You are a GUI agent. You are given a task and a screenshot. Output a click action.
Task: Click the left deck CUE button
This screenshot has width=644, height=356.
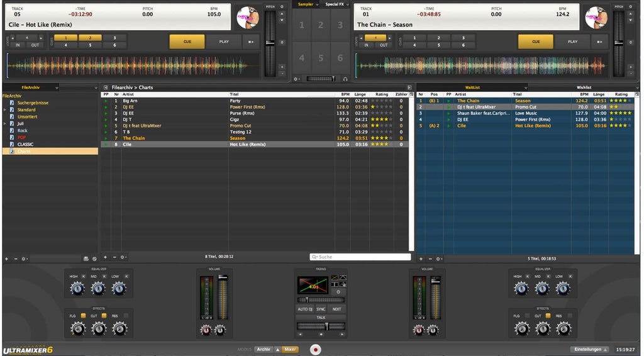(x=187, y=42)
